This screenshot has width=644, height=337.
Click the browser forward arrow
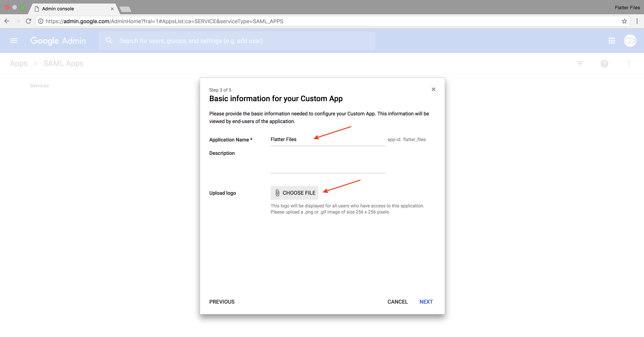tap(17, 21)
